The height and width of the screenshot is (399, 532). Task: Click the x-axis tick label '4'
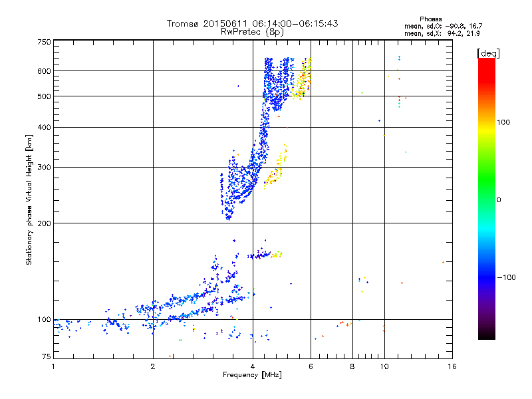coord(253,366)
